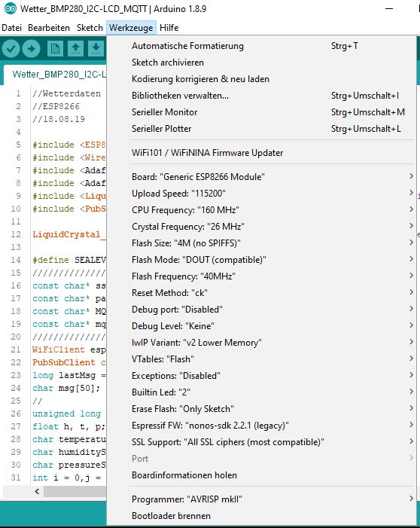Click the "long lastMsg" code line
The image size is (420, 528).
69,375
